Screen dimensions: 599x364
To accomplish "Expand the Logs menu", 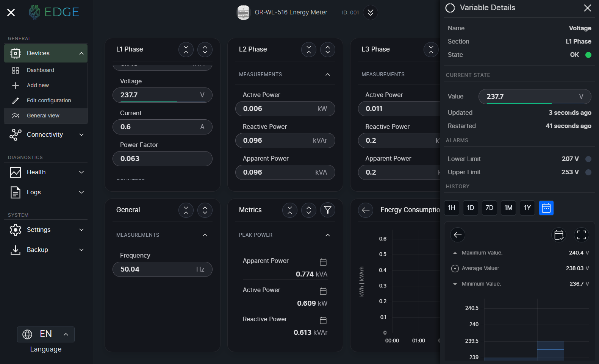I will coord(46,192).
